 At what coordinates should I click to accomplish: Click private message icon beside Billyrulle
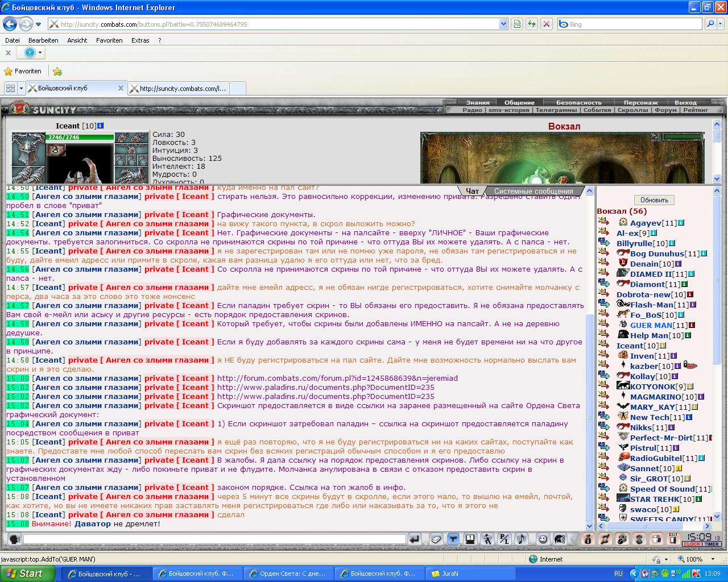point(603,242)
